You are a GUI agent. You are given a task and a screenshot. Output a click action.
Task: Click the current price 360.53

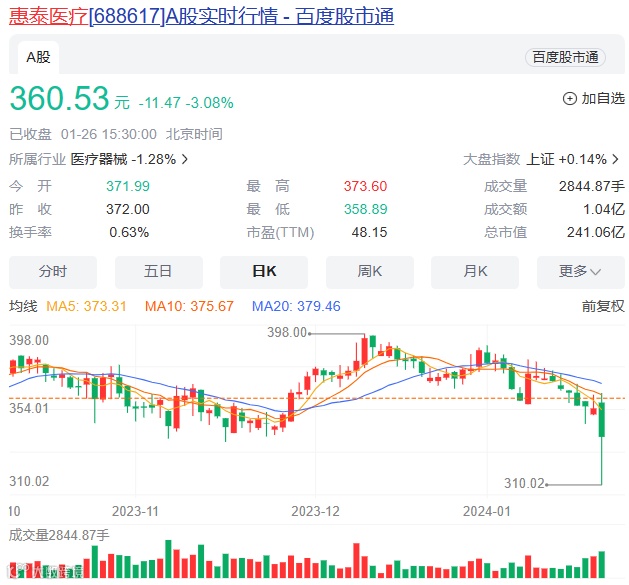click(59, 98)
